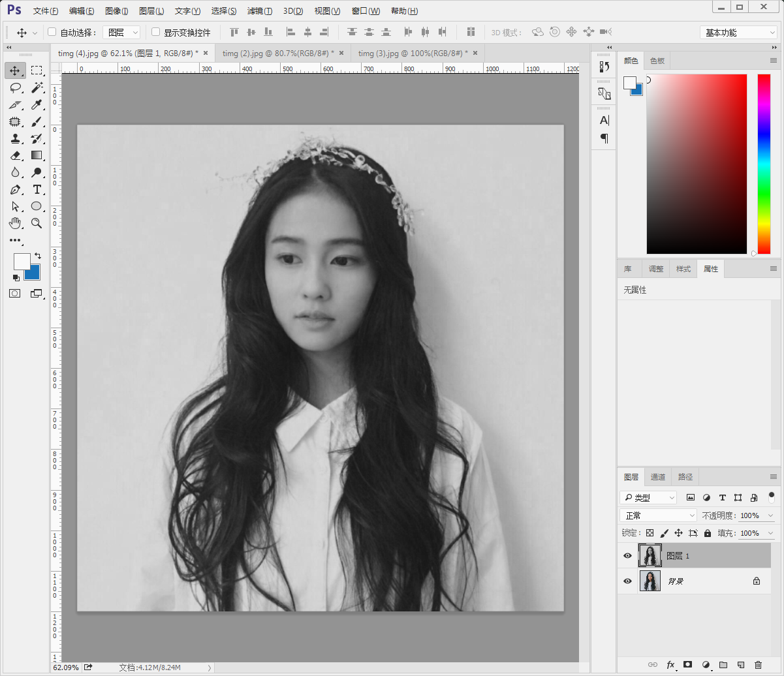Select the Eraser tool
This screenshot has width=784, height=676.
pyautogui.click(x=15, y=155)
